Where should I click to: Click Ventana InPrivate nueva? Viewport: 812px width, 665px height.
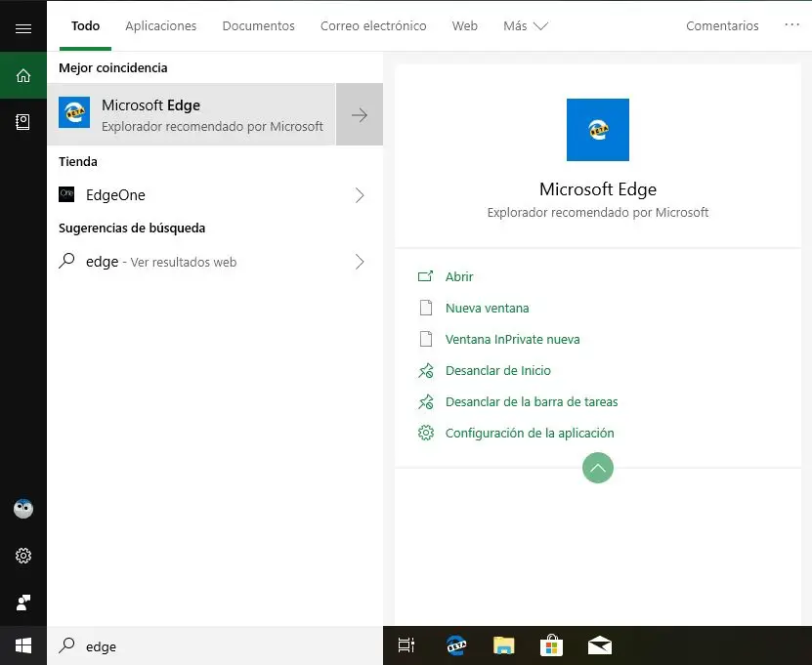click(x=512, y=340)
